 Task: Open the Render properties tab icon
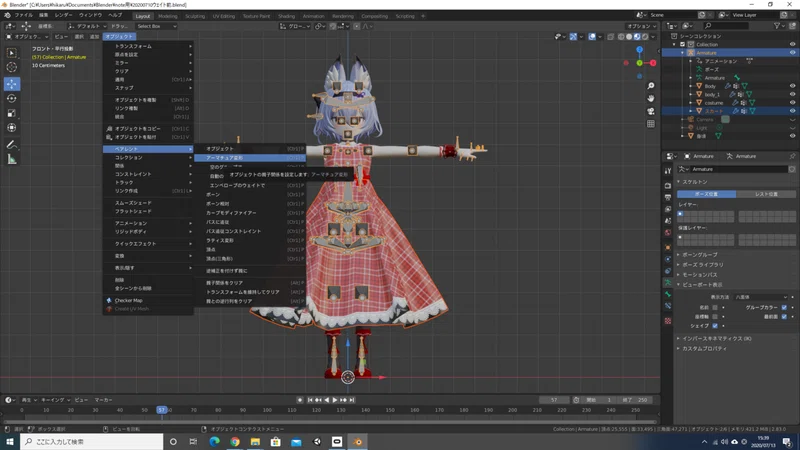click(x=668, y=185)
